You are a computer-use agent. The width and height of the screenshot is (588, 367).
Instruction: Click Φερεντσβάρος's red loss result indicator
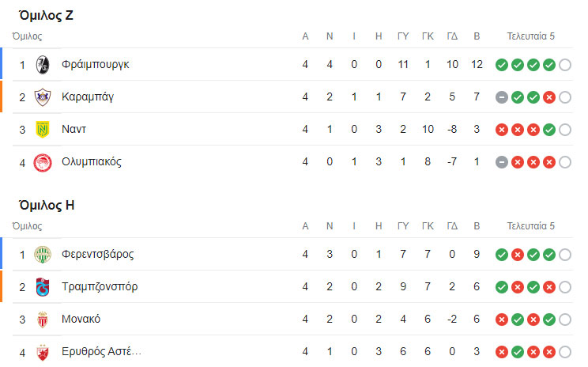517,255
